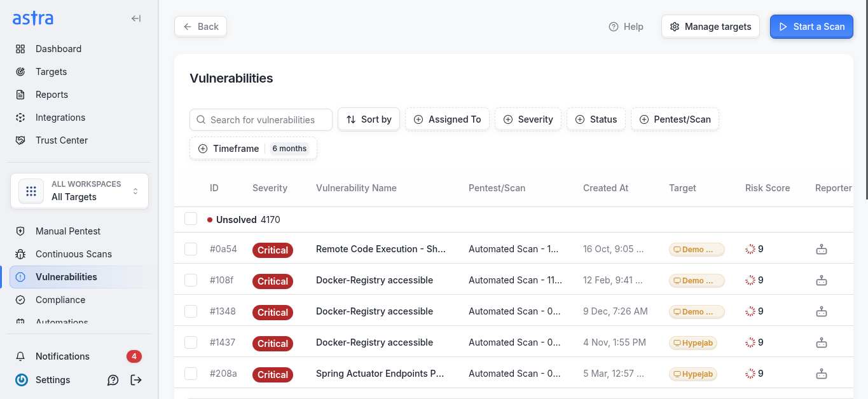Start a Scan
868x399 pixels.
pos(811,27)
